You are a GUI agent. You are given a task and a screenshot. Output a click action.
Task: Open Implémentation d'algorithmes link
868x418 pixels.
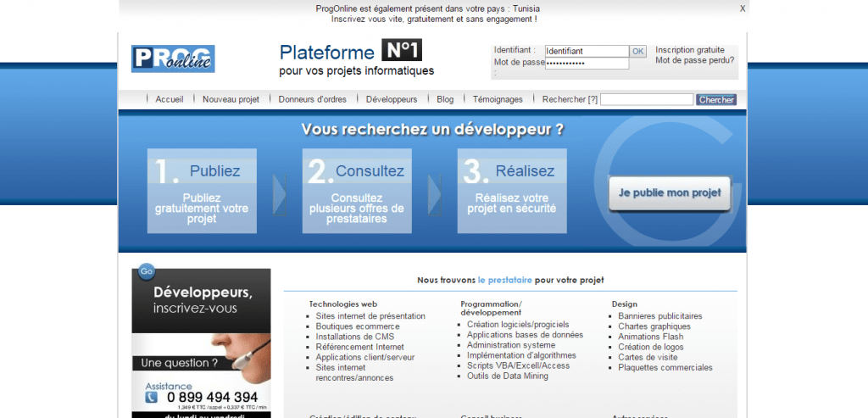521,355
